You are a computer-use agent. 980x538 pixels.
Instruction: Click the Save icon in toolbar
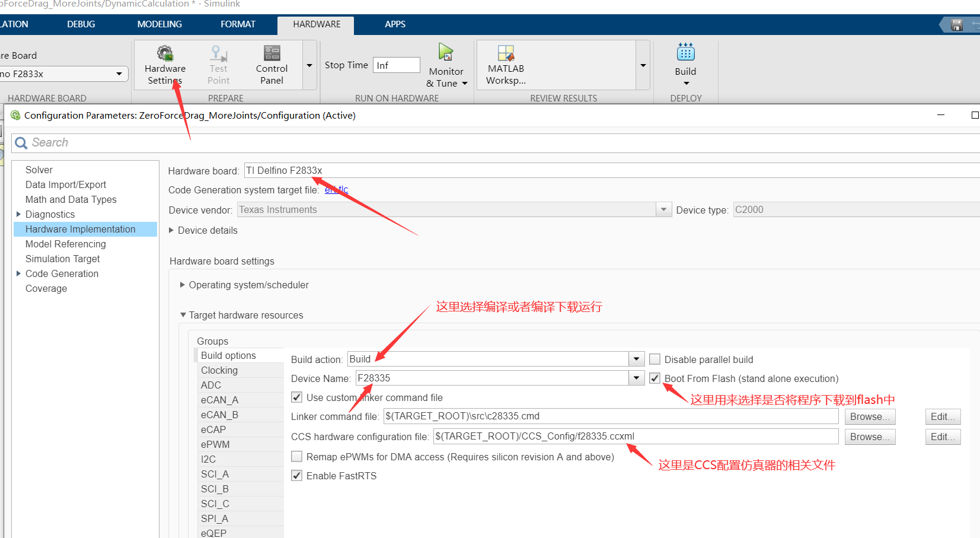click(956, 24)
